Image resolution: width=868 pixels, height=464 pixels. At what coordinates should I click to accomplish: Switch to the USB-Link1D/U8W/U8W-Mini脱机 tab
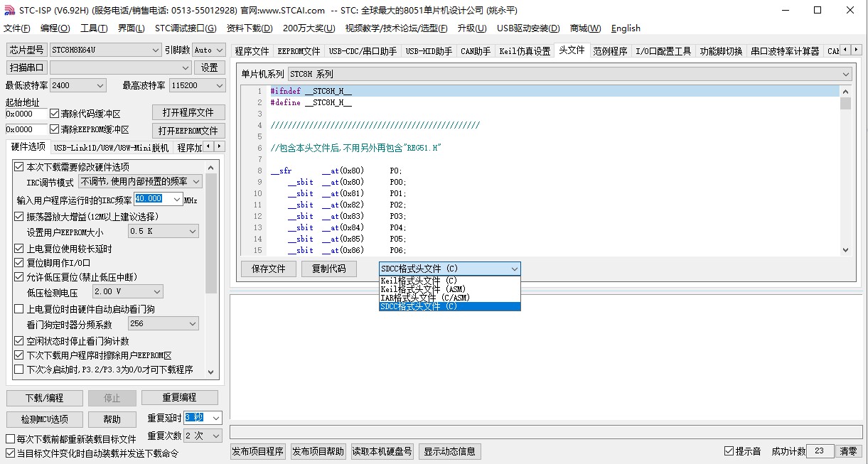111,148
